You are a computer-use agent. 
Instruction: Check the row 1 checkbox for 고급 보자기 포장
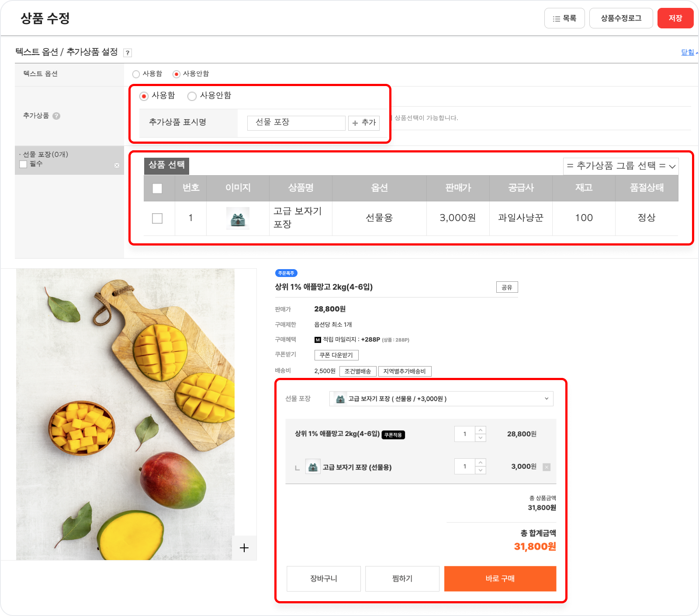point(157,218)
